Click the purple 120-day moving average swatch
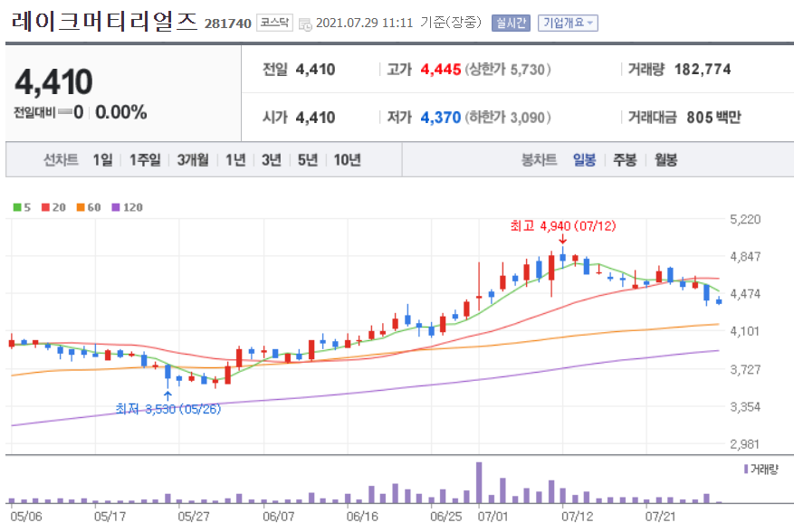The width and height of the screenshot is (794, 532). click(116, 207)
